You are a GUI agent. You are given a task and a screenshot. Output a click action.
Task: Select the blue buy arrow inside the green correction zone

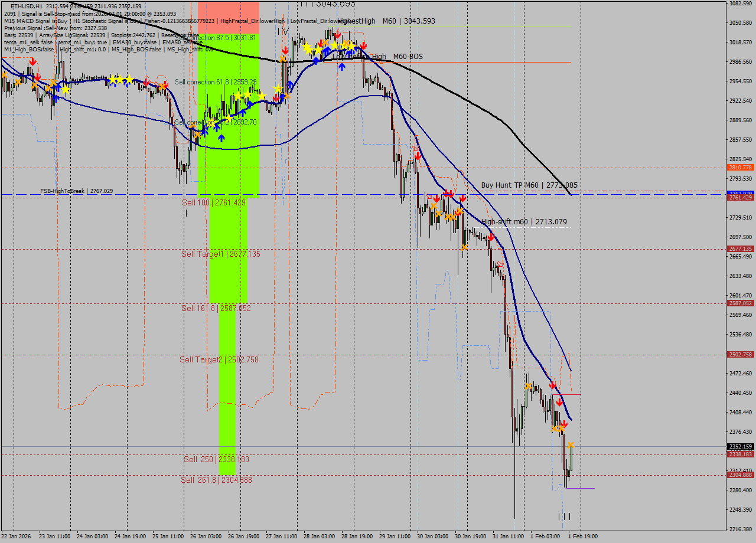click(x=221, y=137)
